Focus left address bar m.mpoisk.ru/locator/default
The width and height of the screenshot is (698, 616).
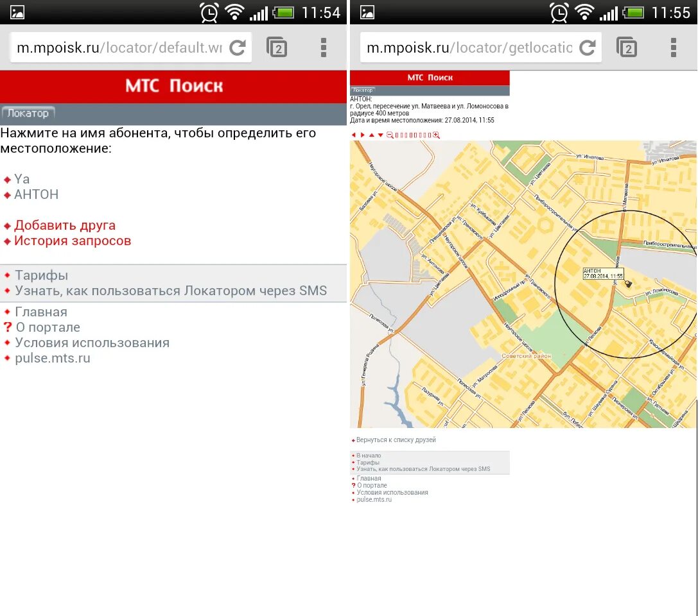click(119, 47)
